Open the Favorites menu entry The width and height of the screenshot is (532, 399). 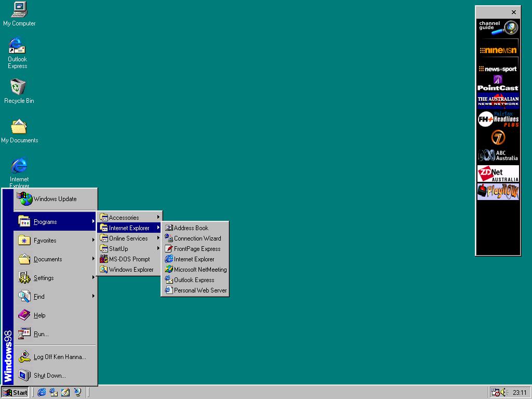[55, 240]
